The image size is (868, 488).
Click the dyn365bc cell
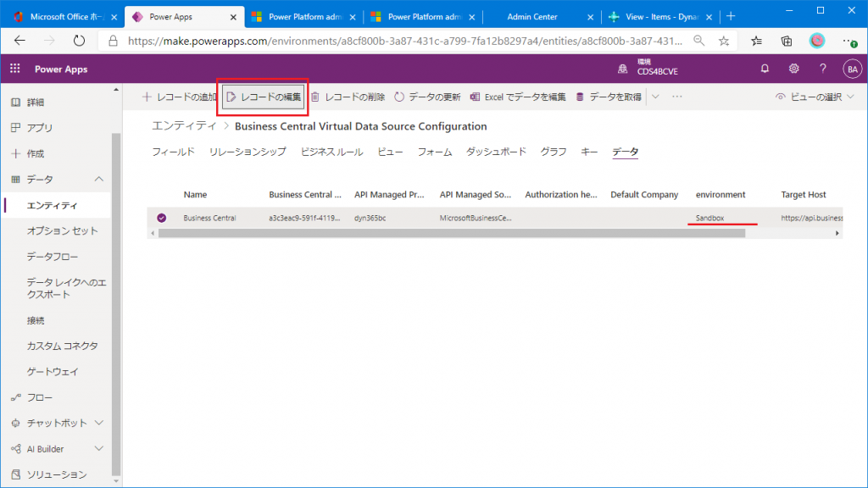[370, 218]
